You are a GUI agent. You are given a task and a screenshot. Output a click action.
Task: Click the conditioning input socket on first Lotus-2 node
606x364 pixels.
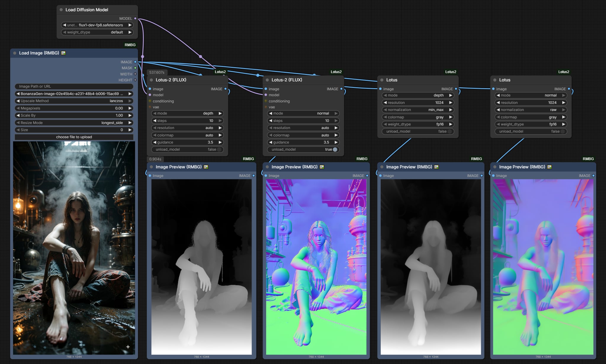coord(150,101)
